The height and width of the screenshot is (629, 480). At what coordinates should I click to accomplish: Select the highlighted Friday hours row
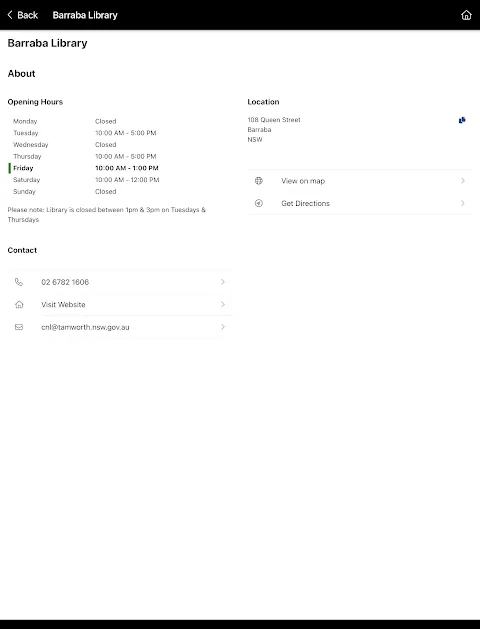(x=84, y=168)
